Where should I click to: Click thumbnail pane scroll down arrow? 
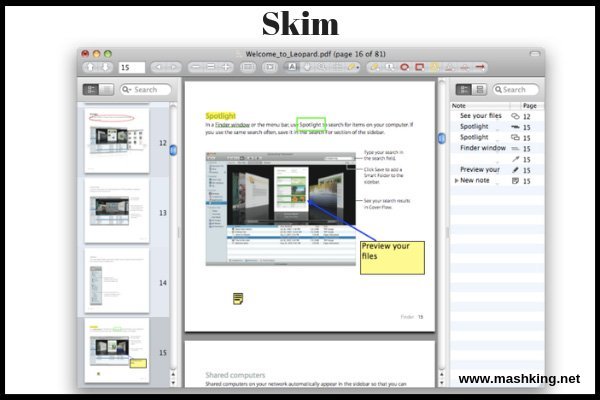[x=173, y=382]
